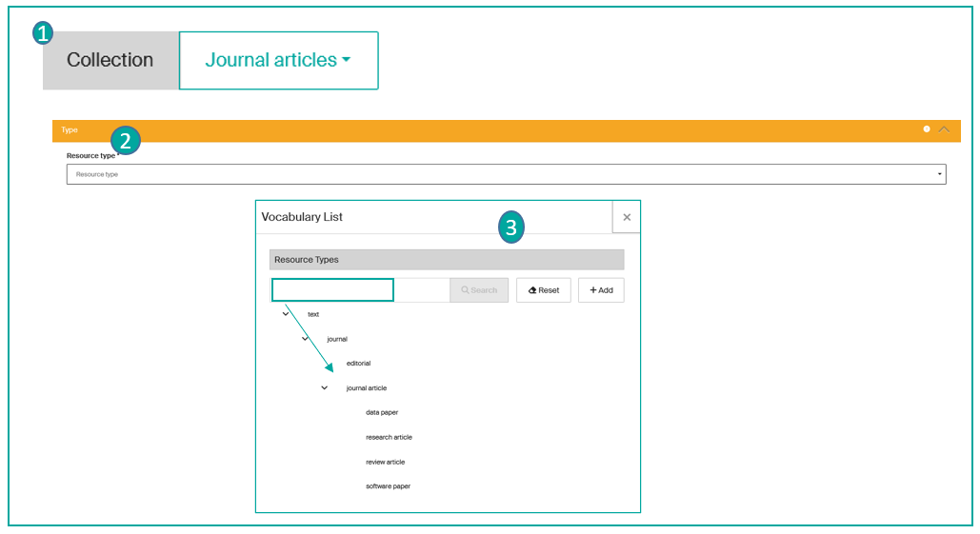Switch to the Collection tab

tap(110, 60)
